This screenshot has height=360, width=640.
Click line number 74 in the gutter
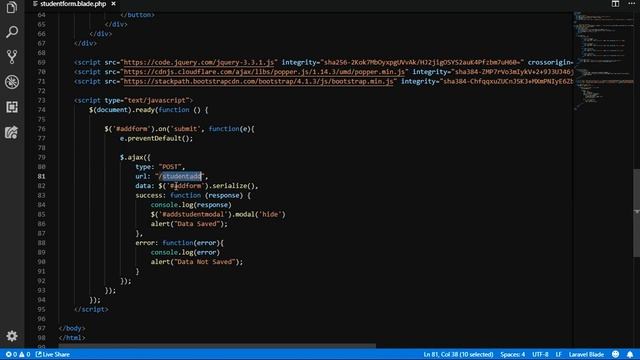tap(41, 110)
